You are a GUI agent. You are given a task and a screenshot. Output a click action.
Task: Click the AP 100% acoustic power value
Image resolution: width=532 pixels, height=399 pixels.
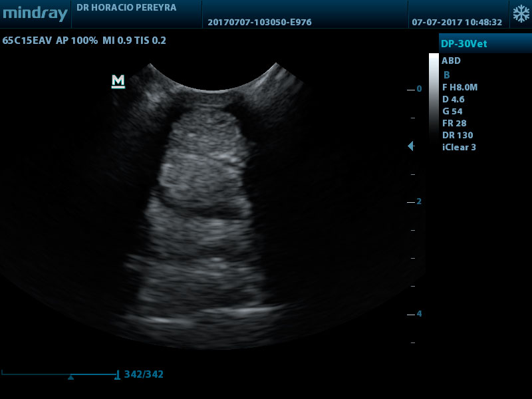[x=76, y=41]
